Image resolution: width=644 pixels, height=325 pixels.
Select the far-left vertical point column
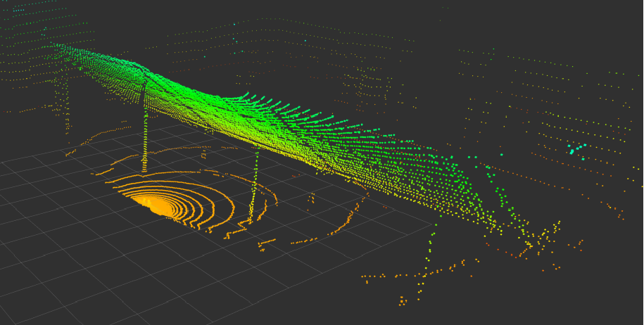click(x=66, y=106)
